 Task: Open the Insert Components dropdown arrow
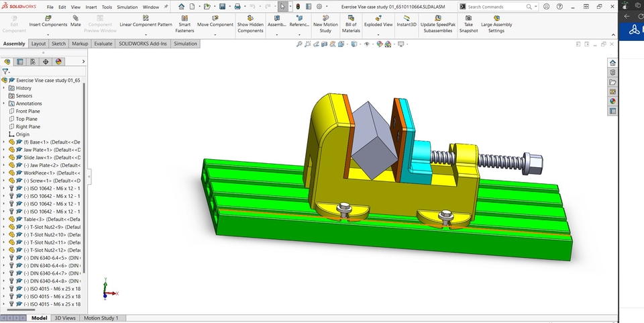tap(48, 34)
